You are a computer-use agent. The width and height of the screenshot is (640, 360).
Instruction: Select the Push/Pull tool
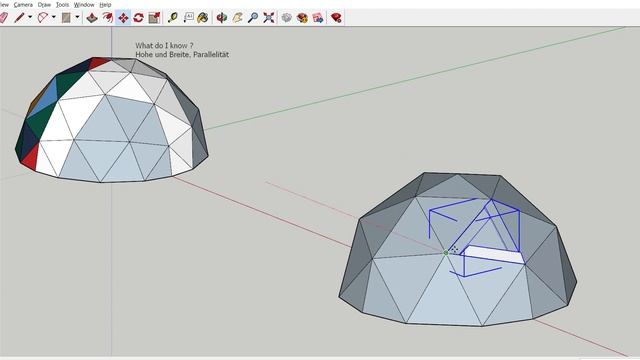92,18
